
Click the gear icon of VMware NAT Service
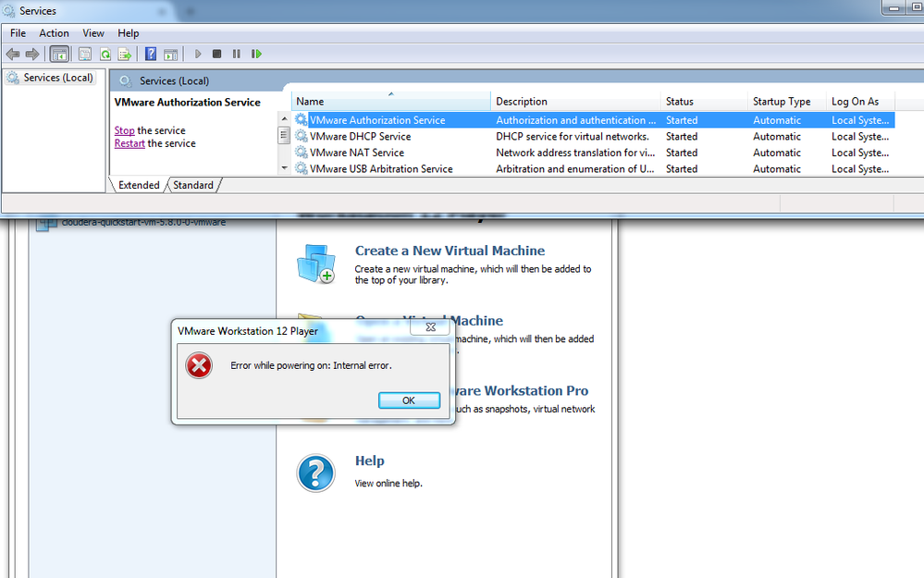coord(302,153)
